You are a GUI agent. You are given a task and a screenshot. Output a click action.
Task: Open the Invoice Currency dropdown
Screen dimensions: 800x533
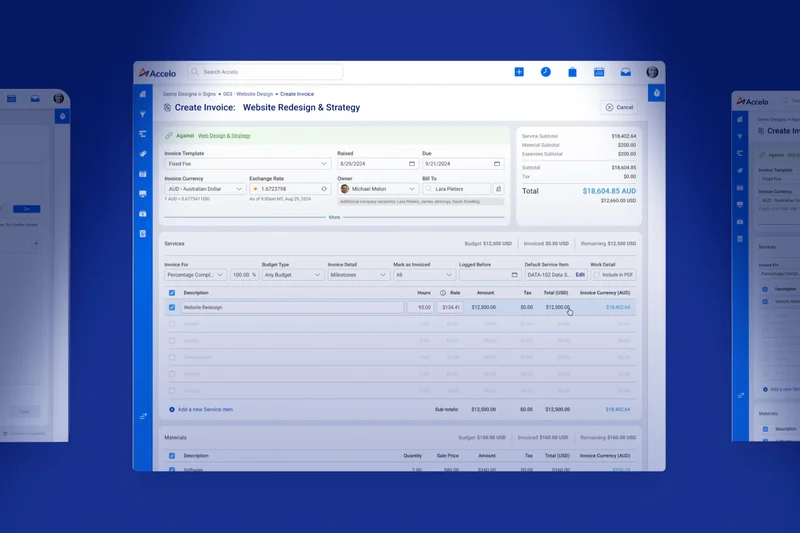[205, 188]
